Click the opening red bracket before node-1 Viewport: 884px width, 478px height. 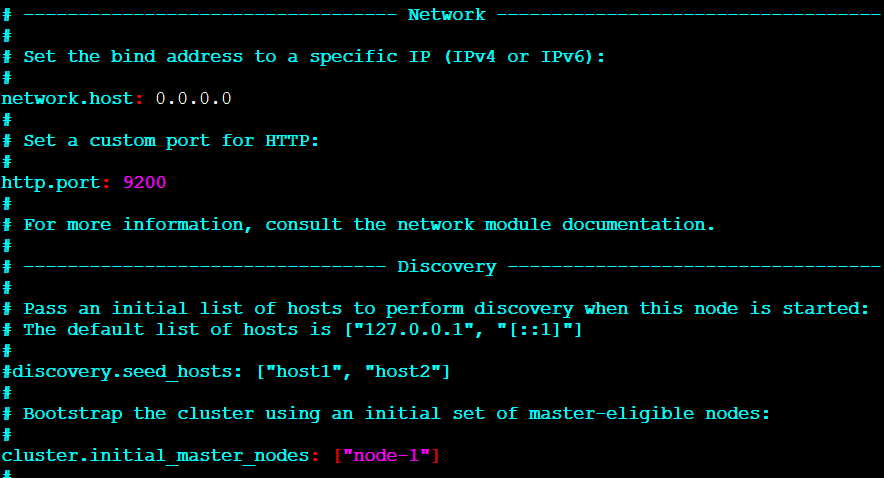pos(338,455)
